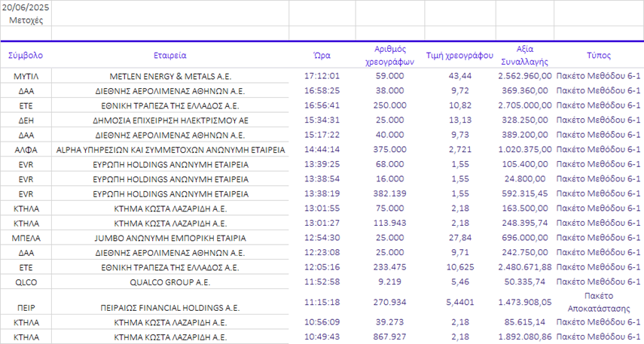644x344 pixels.
Task: Select the time cell 17:12:01
Action: 322,76
